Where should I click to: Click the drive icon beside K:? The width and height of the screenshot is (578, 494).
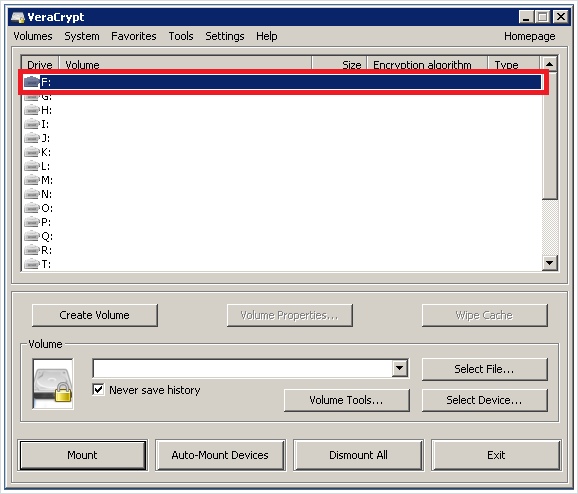pyautogui.click(x=32, y=152)
